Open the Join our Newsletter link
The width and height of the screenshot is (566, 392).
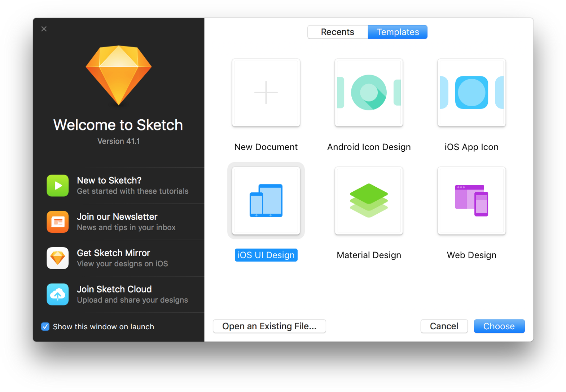117,217
